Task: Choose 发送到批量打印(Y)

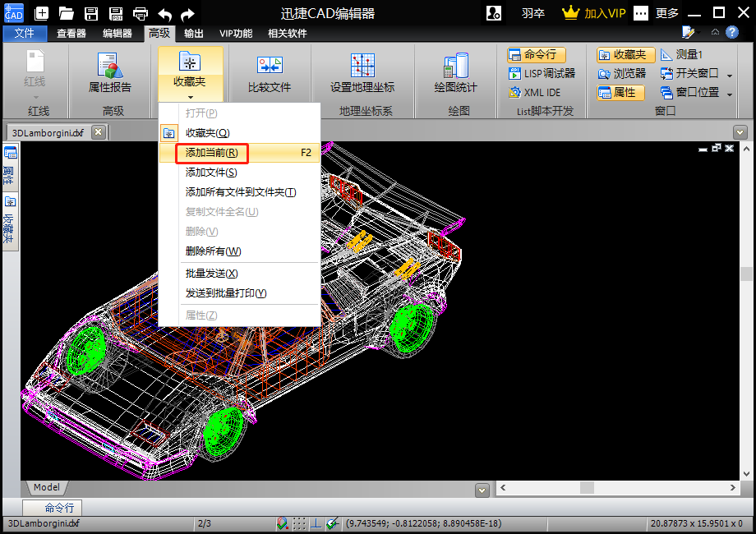Action: [240, 293]
